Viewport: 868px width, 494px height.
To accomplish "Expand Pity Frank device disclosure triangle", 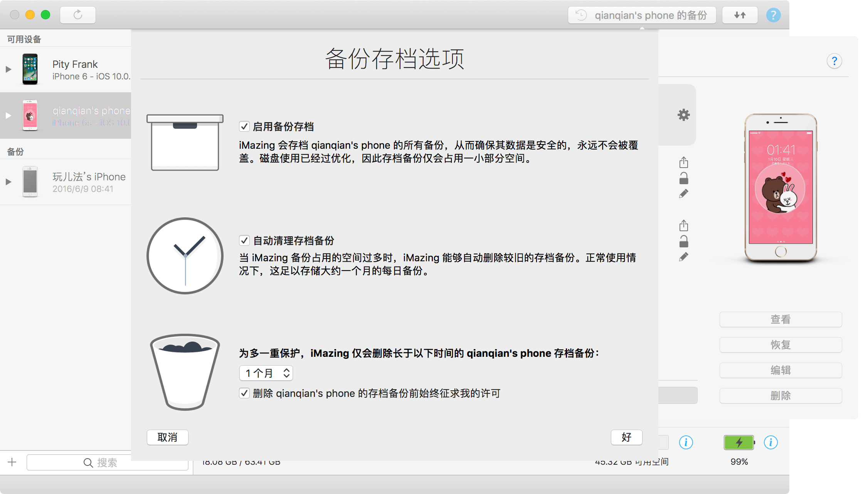I will coord(8,69).
